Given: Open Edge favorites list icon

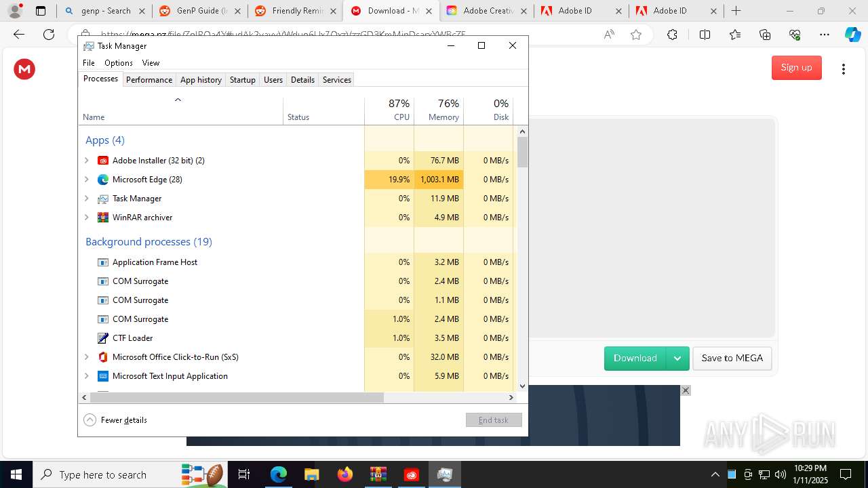Looking at the screenshot, I should (x=735, y=35).
